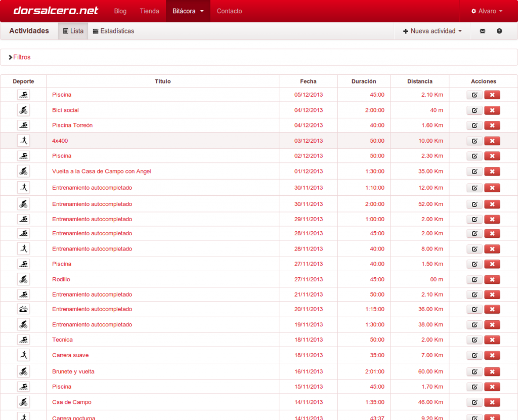Click the 35.00 Km distance value
This screenshot has height=420, width=518.
point(430,172)
